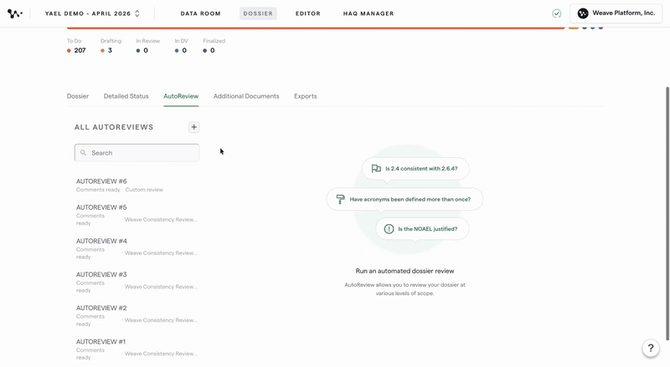This screenshot has width=670, height=367.
Task: Add a new AutoReview with plus button
Action: coord(194,127)
